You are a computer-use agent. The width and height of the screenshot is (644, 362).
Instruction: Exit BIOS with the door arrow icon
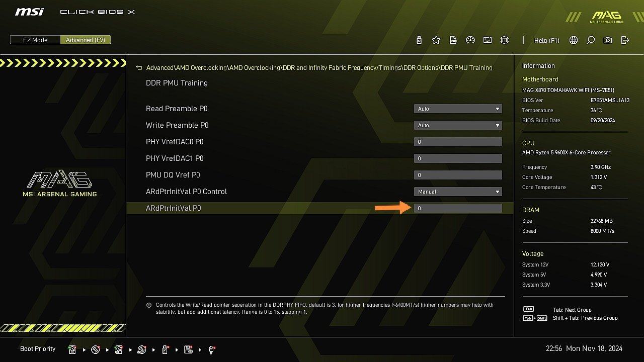625,40
